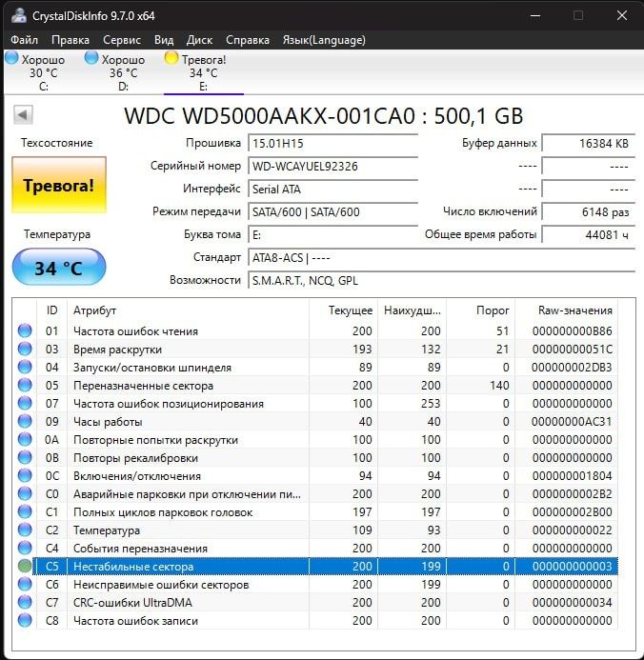The width and height of the screenshot is (644, 660).
Task: Click the Порог column header
Action: point(481,310)
